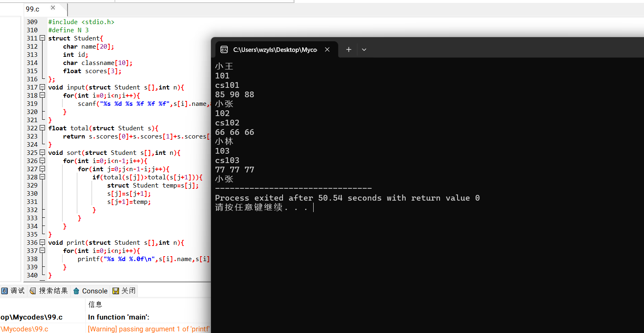Image resolution: width=644 pixels, height=333 pixels.
Task: Click the '85 90 88' console output line
Action: pos(234,94)
